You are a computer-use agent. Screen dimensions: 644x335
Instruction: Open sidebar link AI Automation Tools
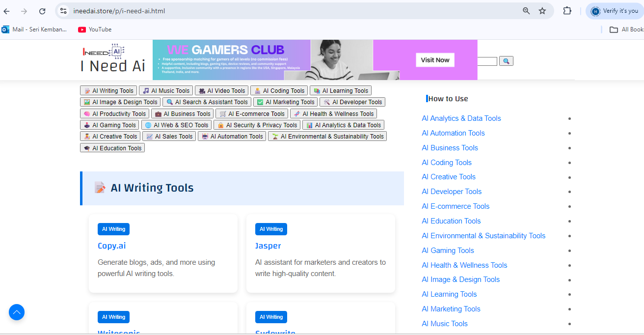pyautogui.click(x=453, y=133)
